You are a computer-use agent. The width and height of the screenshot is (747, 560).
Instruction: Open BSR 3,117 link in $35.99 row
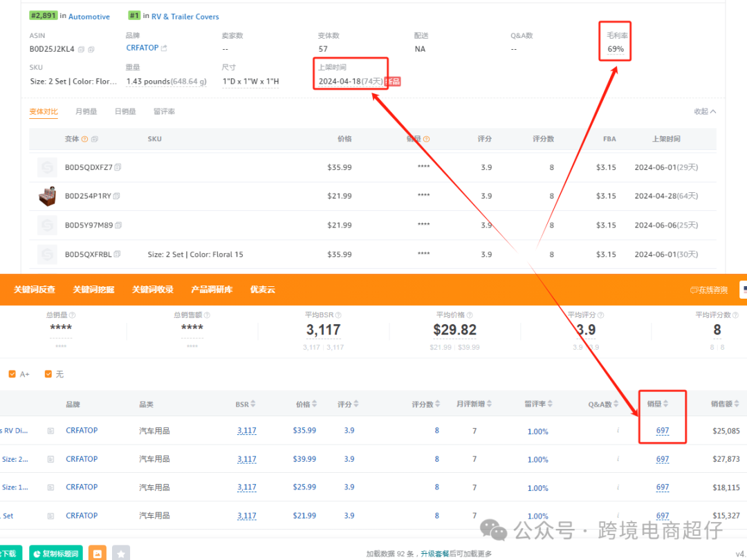(247, 431)
